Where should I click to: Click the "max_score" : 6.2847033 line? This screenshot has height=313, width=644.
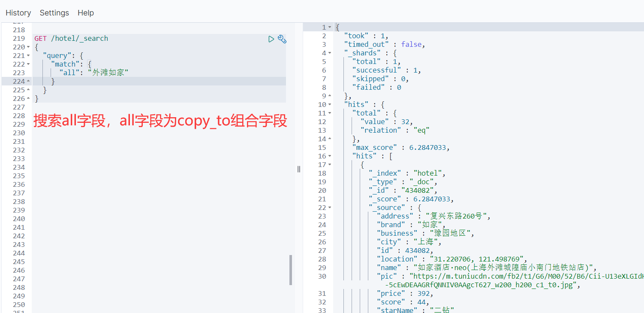[401, 148]
